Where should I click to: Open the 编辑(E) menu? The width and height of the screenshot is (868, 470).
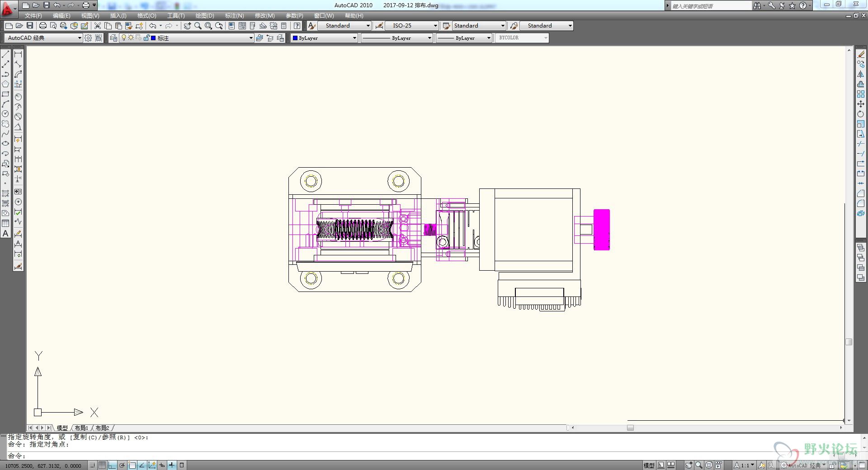61,16
